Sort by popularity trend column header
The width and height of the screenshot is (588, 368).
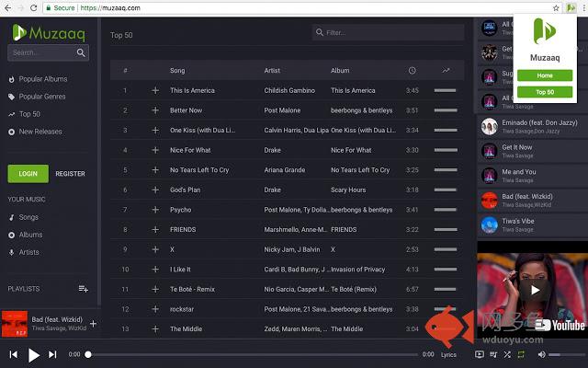[x=446, y=71]
